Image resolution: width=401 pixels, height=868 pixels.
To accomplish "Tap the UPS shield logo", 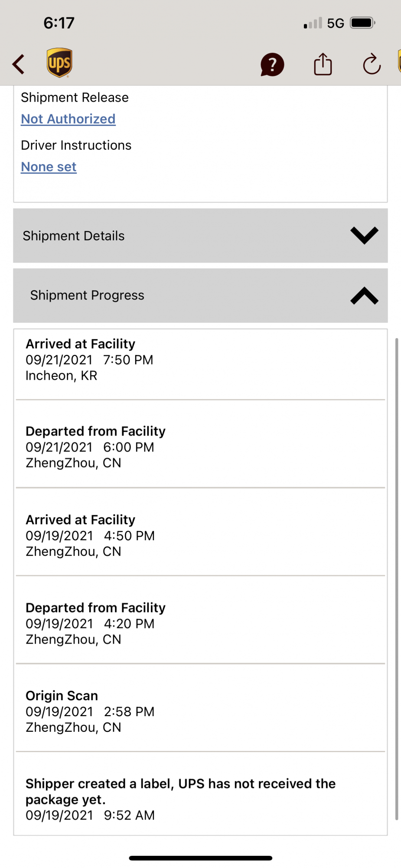I will [x=59, y=63].
